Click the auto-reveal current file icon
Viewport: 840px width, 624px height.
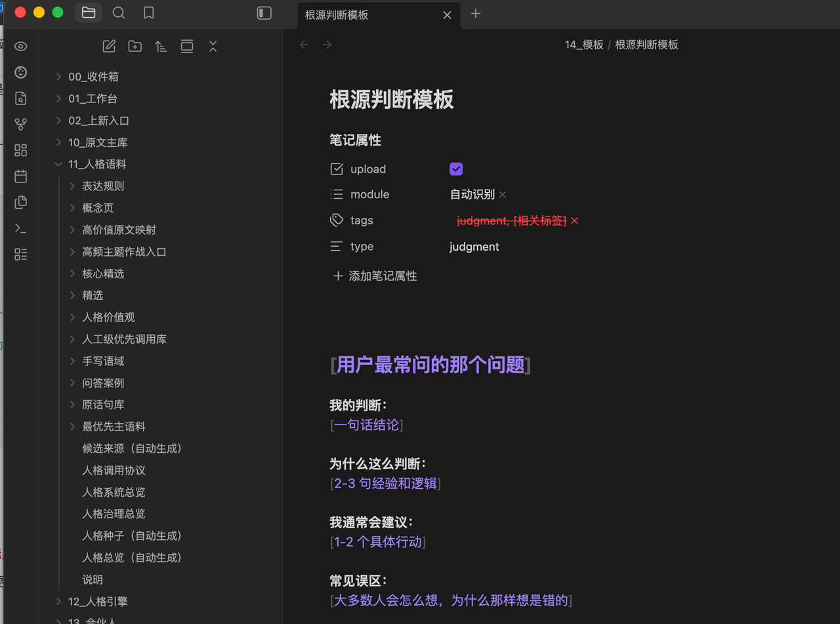coord(187,46)
